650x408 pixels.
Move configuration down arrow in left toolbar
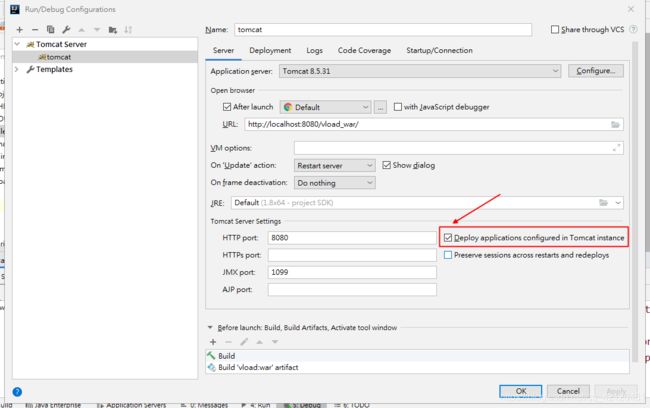(x=97, y=30)
